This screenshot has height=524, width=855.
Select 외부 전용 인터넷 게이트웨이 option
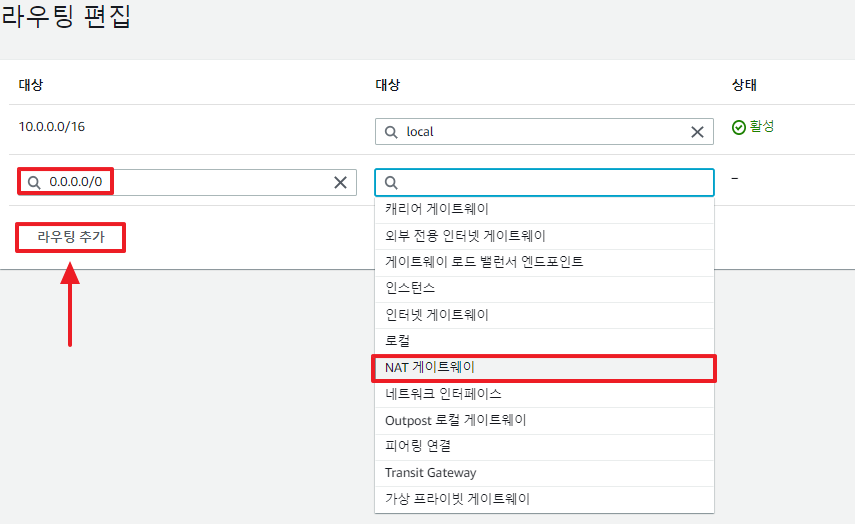click(x=544, y=236)
